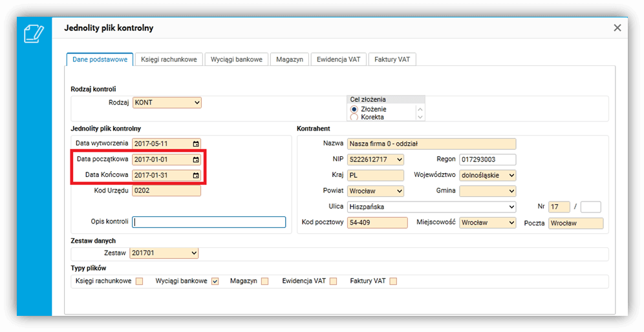The image size is (644, 332).
Task: Tick the Magazyn file type checkbox
Action: [x=264, y=281]
